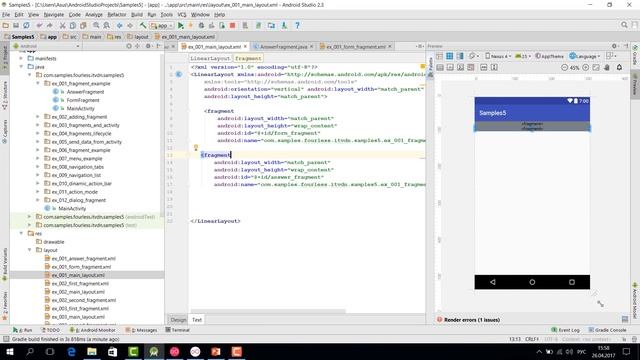Click the Pan hand icon in Preview

coord(607,67)
